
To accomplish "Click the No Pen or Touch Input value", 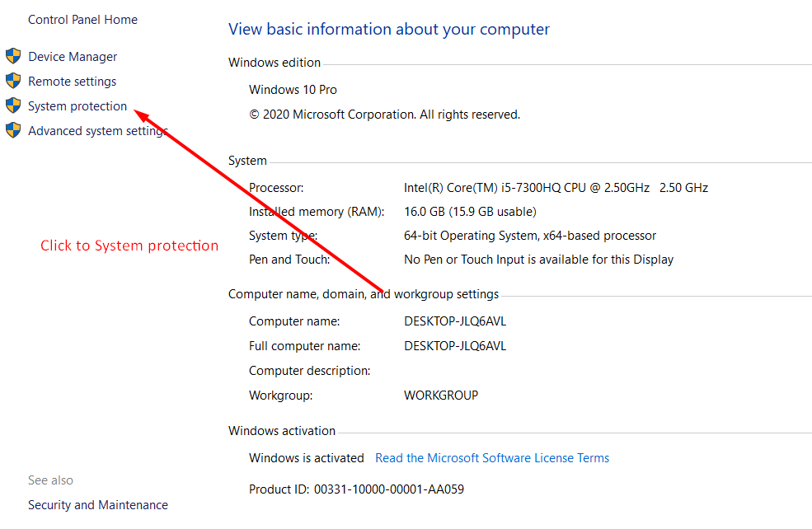I will click(538, 260).
